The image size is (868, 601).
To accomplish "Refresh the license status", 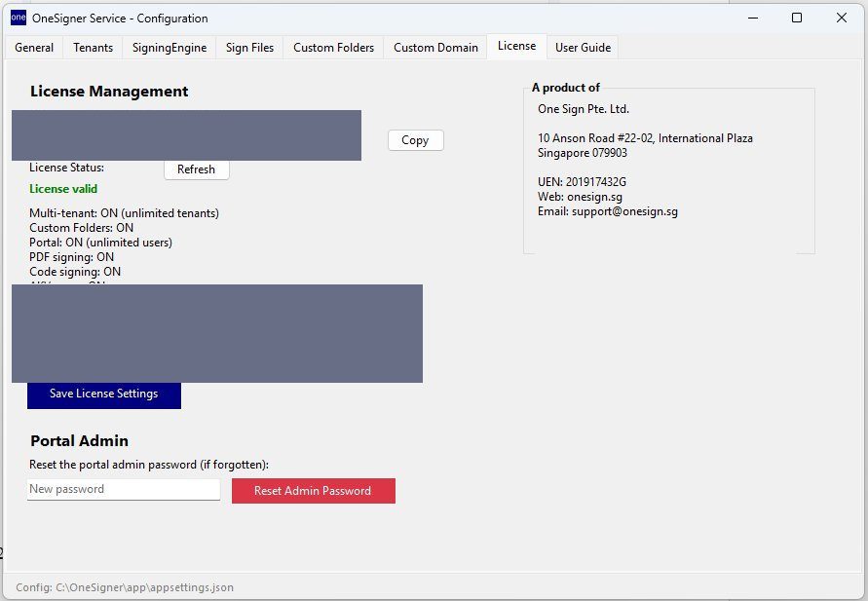I will point(197,169).
